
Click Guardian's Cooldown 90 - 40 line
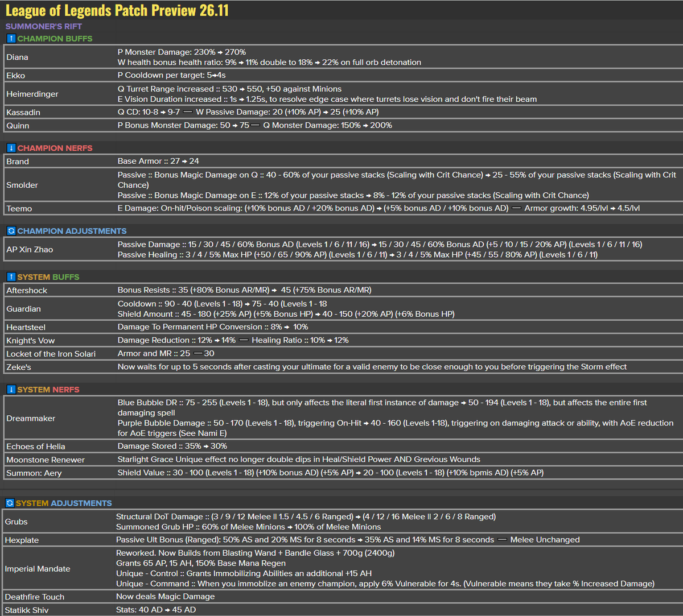[223, 304]
